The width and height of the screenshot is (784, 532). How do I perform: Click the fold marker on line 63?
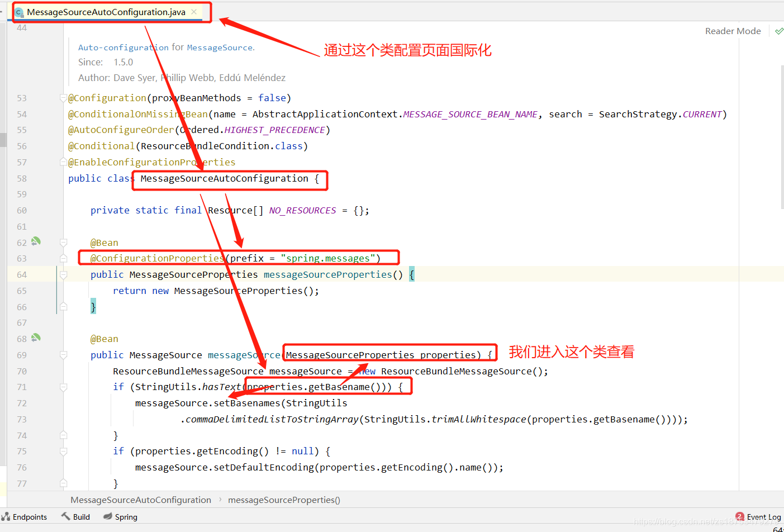63,258
